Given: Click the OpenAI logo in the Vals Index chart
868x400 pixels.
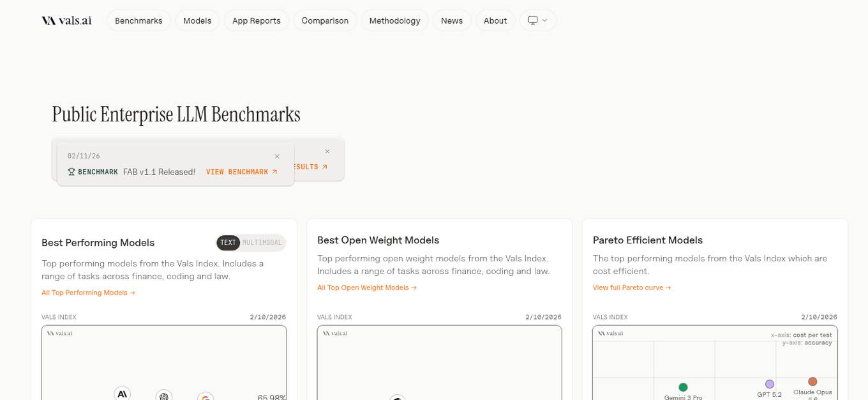Looking at the screenshot, I should (164, 396).
